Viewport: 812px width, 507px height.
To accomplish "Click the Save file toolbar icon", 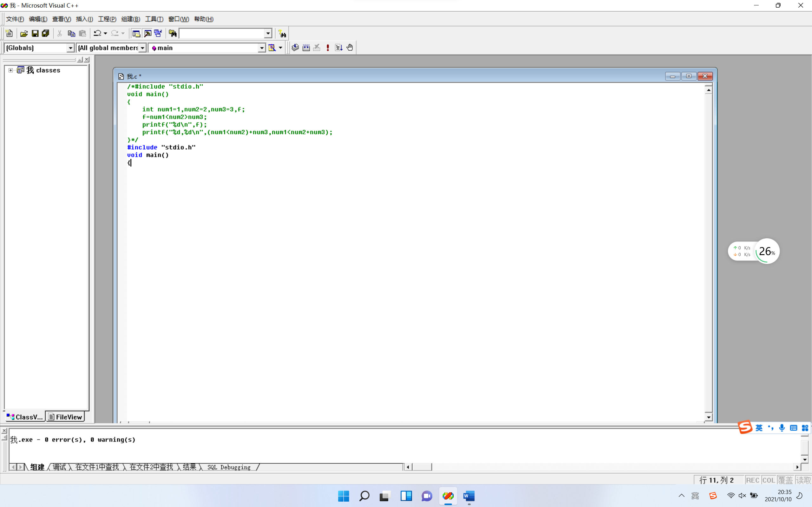I will click(x=35, y=34).
